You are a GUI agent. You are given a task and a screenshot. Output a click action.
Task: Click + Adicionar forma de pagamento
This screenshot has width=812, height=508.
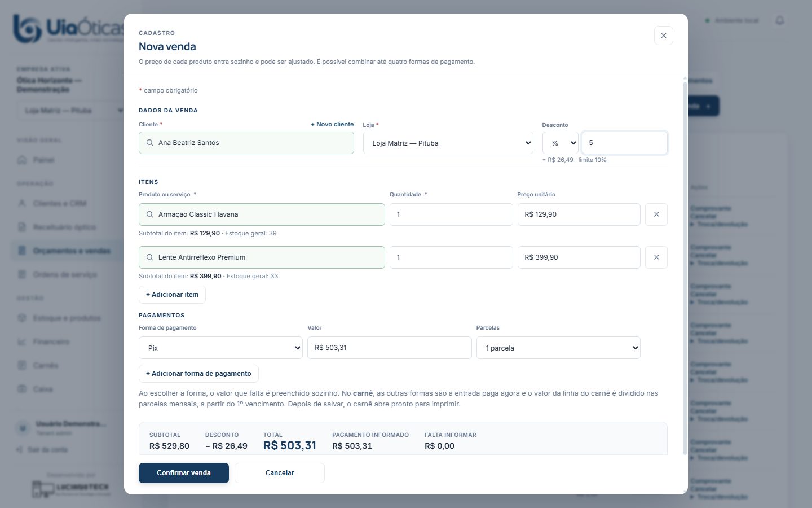[198, 374]
